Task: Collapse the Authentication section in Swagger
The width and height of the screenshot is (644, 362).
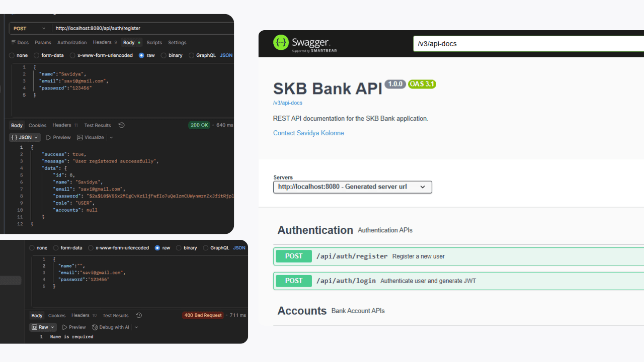Action: point(315,230)
